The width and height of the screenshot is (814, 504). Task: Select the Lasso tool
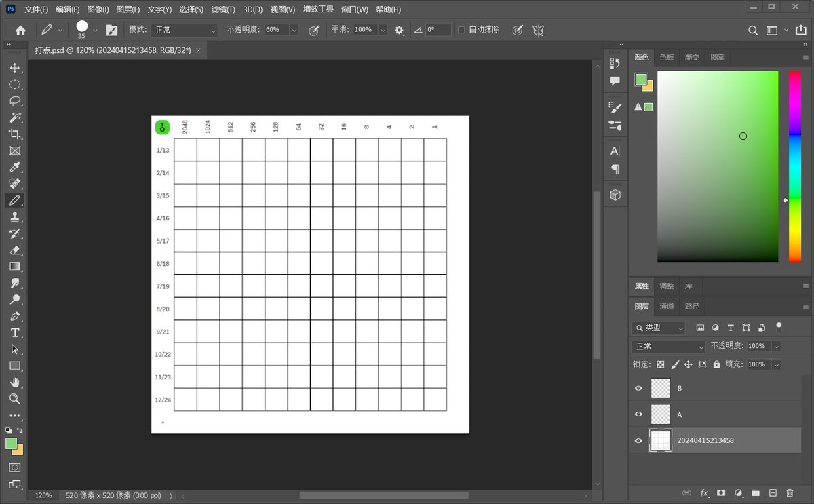click(x=14, y=101)
